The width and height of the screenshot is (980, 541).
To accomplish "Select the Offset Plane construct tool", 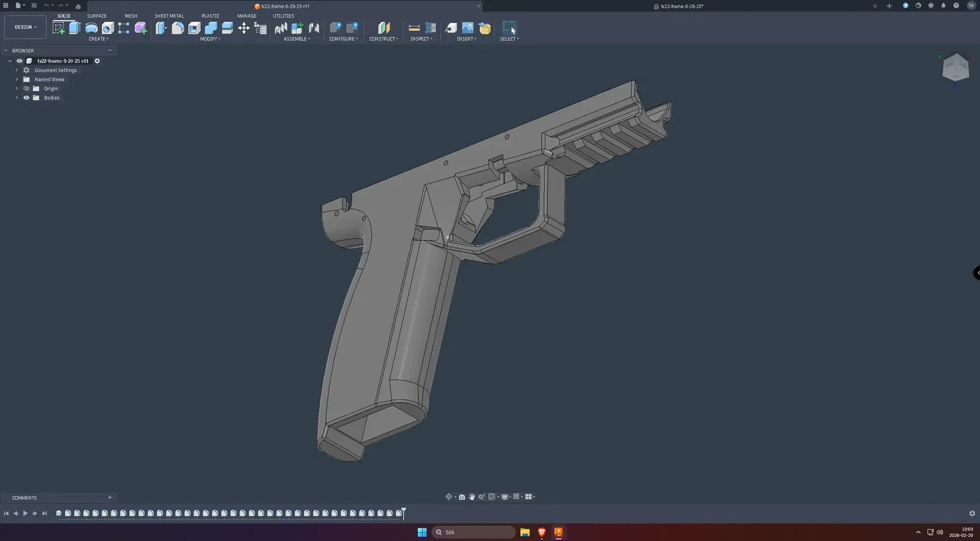I will (x=384, y=28).
